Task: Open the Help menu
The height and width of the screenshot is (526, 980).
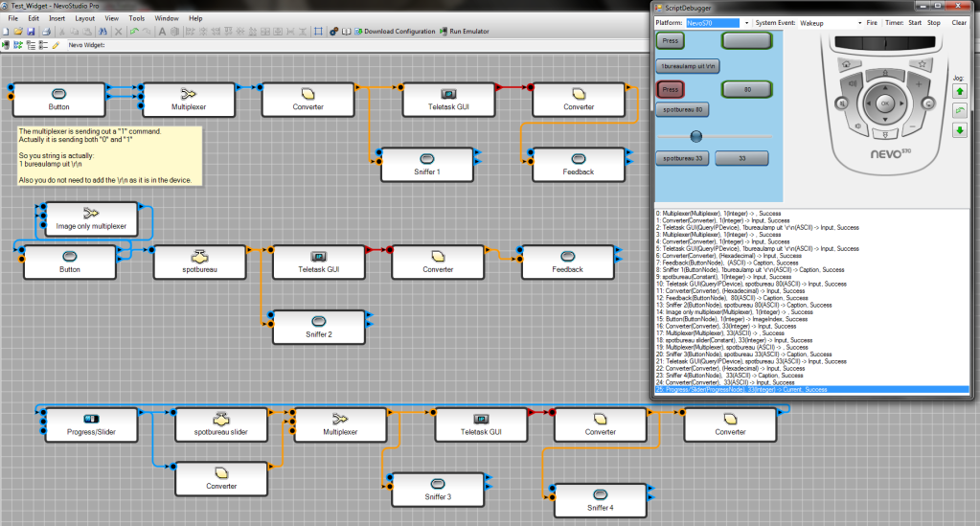Action: (195, 18)
